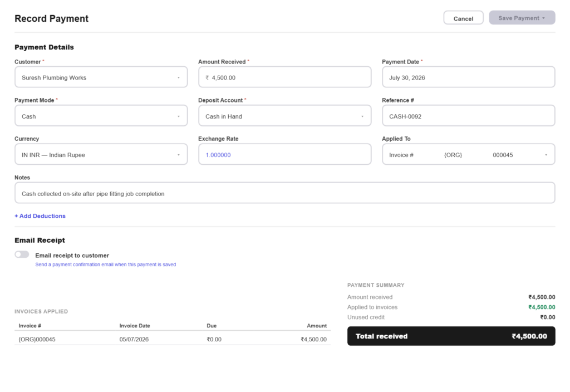Viewport: 570px width, 392px height.
Task: Click the payment confirmation email hint text
Action: pyautogui.click(x=105, y=264)
